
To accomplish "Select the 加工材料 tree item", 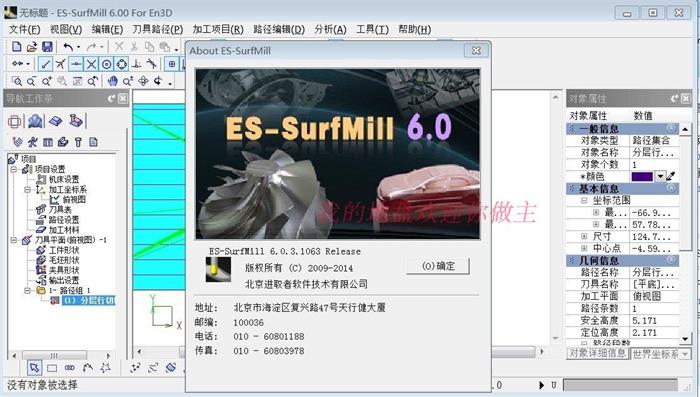I will point(64,230).
